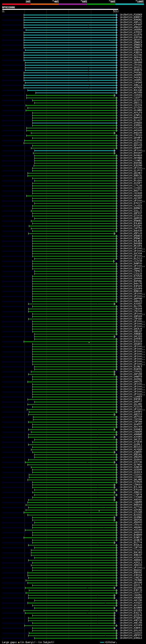146x644 pixels.
Task: Click the UniRef100_A5FUJ8 label
Action: point(131,233)
